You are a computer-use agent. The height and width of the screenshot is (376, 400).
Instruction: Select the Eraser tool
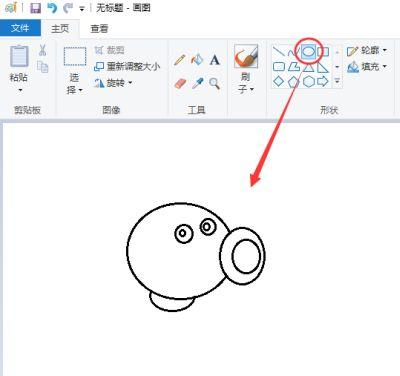pyautogui.click(x=180, y=83)
